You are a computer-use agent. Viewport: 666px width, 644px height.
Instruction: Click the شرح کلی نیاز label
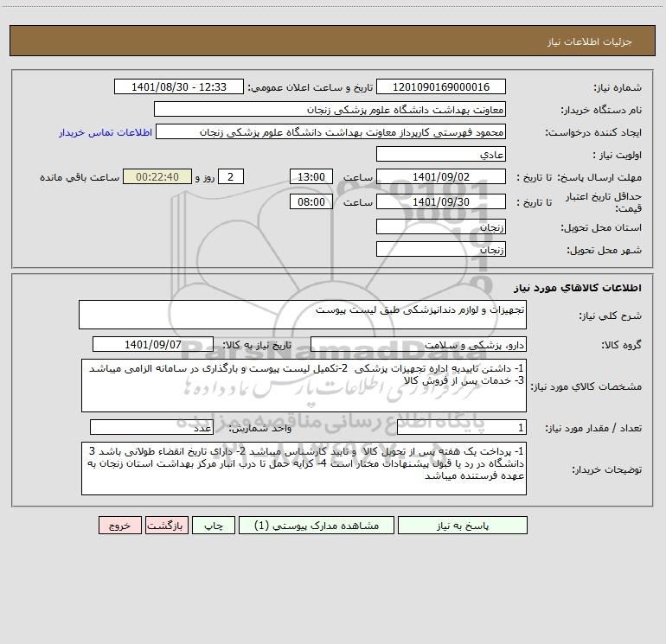point(611,316)
